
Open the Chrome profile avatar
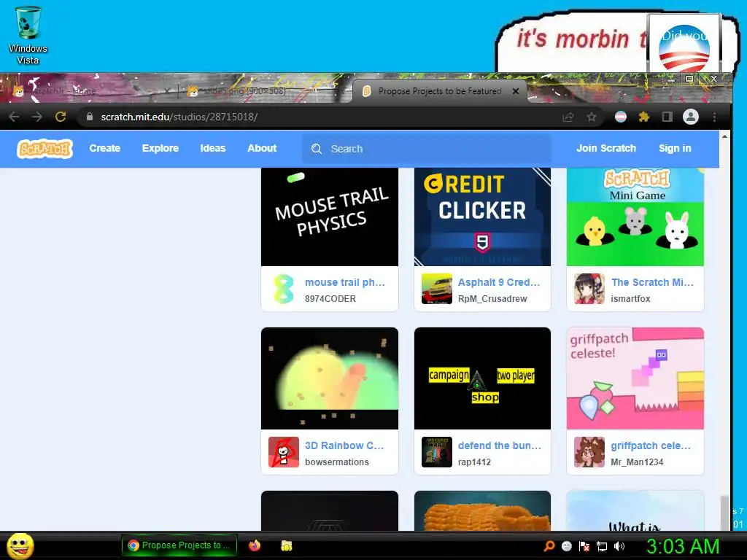pyautogui.click(x=690, y=117)
